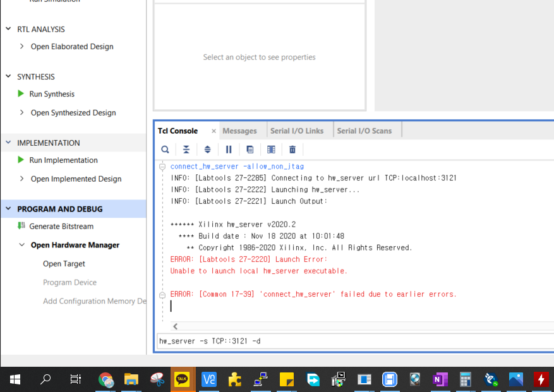Select Open Implemented Design text
554x392 pixels.
tap(76, 179)
